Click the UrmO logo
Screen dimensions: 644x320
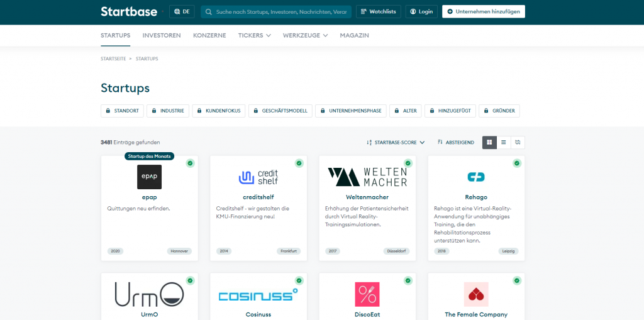tap(150, 294)
